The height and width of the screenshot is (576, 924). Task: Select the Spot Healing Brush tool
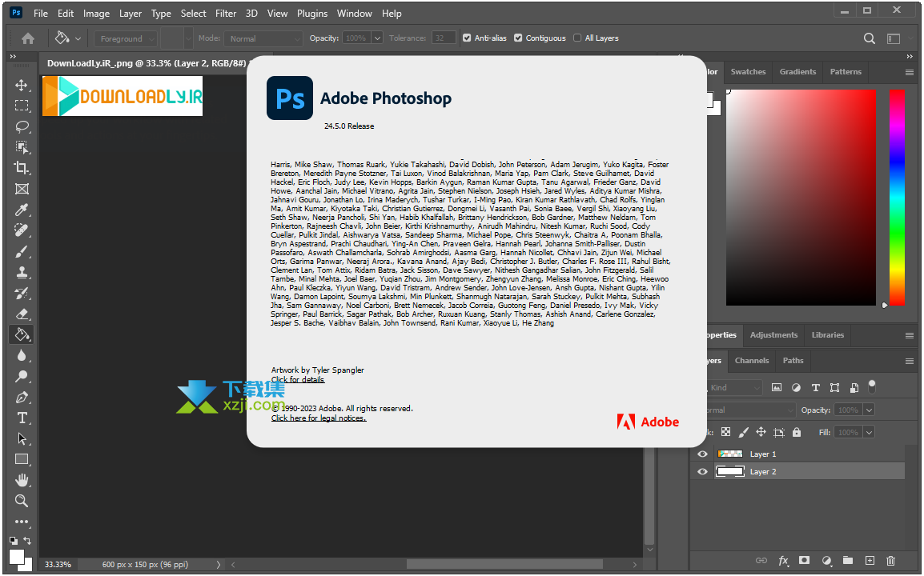pyautogui.click(x=22, y=230)
